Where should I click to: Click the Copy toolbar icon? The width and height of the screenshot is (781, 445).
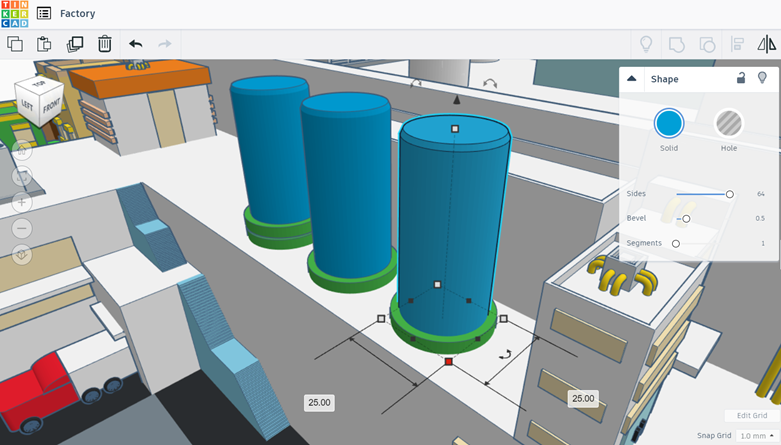pyautogui.click(x=15, y=44)
